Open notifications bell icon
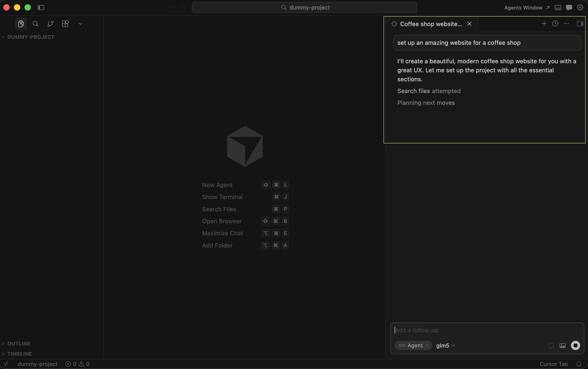Image resolution: width=588 pixels, height=369 pixels. coord(579,364)
